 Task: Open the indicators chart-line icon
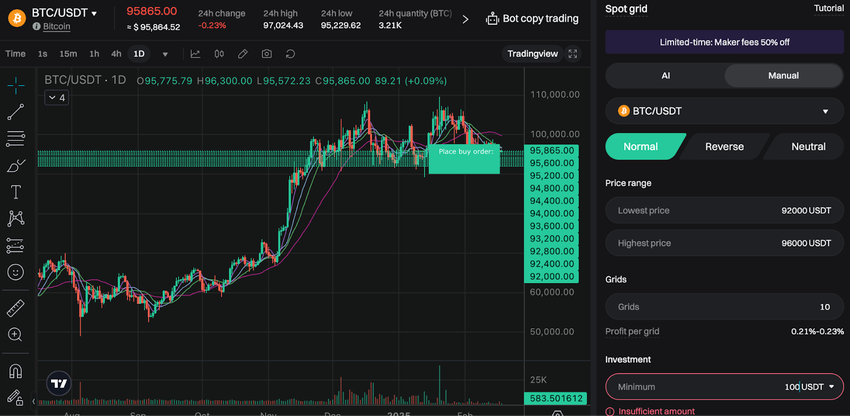tap(195, 54)
